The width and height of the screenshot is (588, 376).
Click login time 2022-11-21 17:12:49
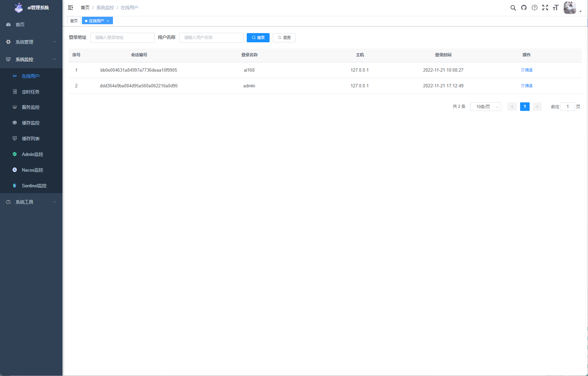click(443, 86)
